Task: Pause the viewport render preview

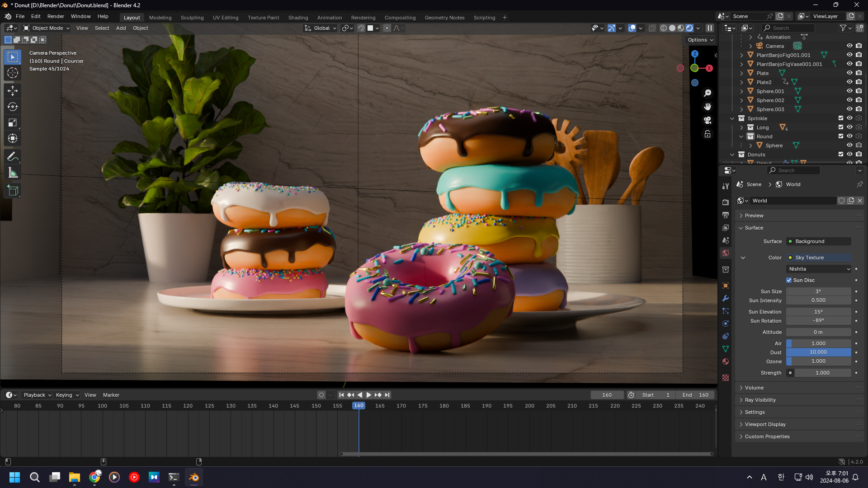Action: pyautogui.click(x=710, y=28)
